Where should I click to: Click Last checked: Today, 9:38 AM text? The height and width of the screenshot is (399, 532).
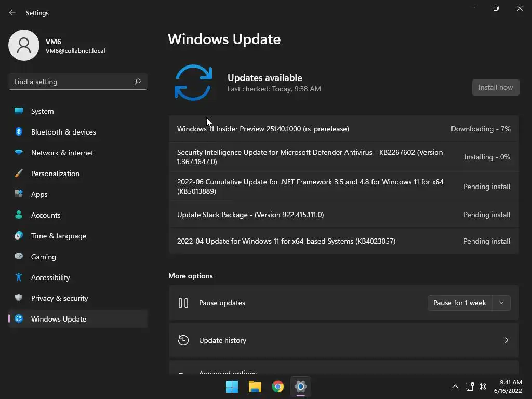click(274, 89)
